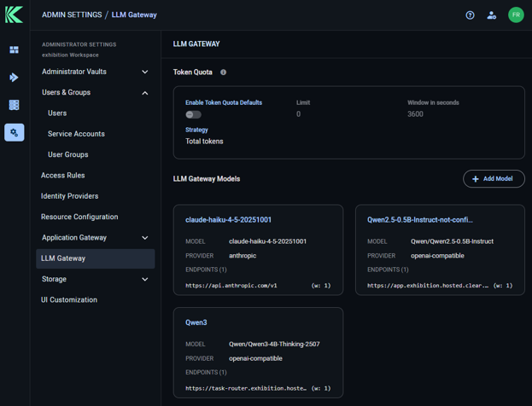Open the User Groups menu item
The height and width of the screenshot is (406, 532).
(67, 154)
